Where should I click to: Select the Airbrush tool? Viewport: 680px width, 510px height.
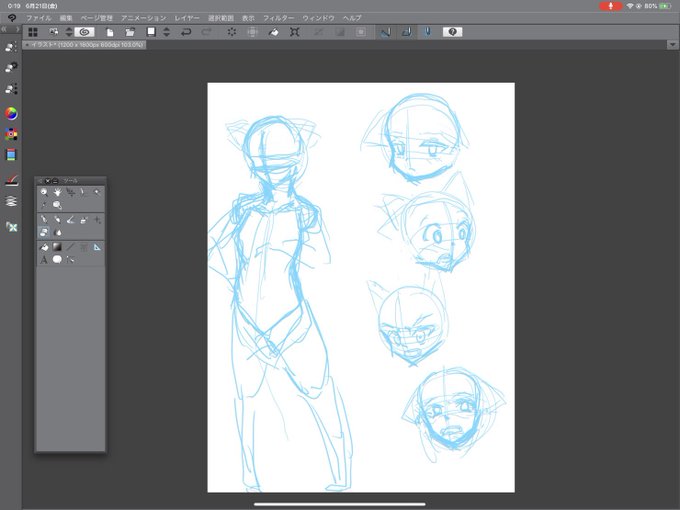pos(84,220)
